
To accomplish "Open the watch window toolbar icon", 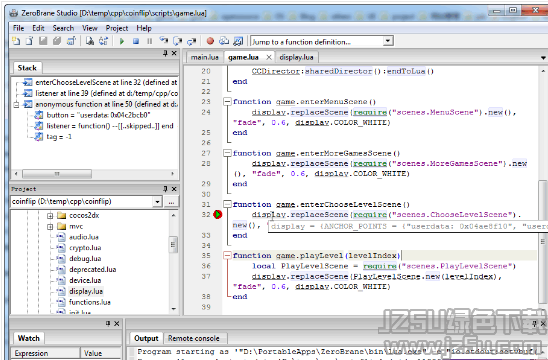I will pos(238,41).
